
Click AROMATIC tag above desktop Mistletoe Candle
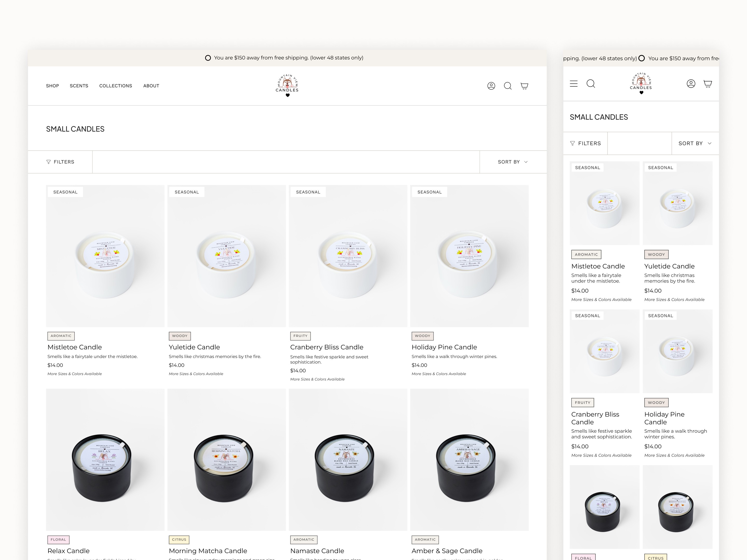pos(61,336)
